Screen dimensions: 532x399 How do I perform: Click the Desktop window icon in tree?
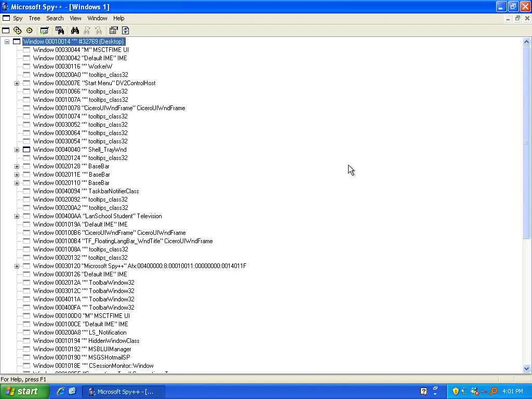(17, 42)
